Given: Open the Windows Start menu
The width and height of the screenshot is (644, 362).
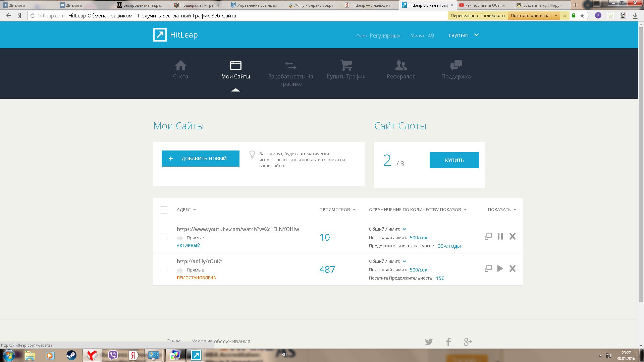Looking at the screenshot, I should coord(9,355).
